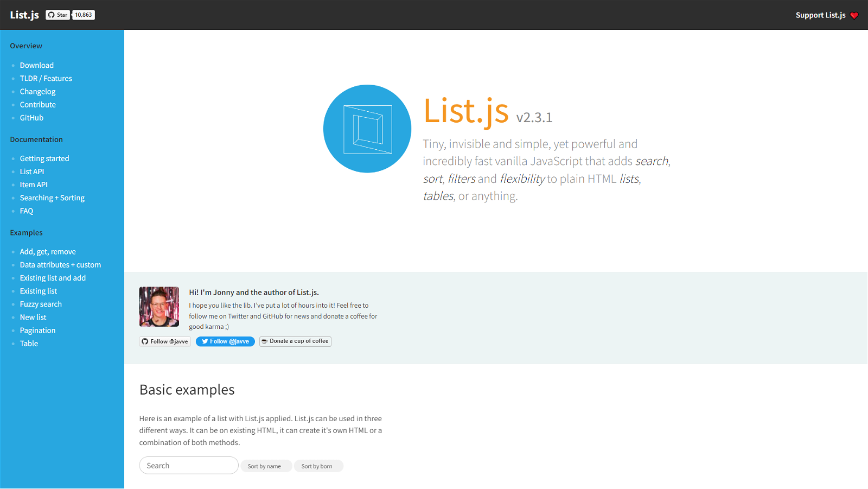Click the Documentation sidebar heading

[x=36, y=139]
